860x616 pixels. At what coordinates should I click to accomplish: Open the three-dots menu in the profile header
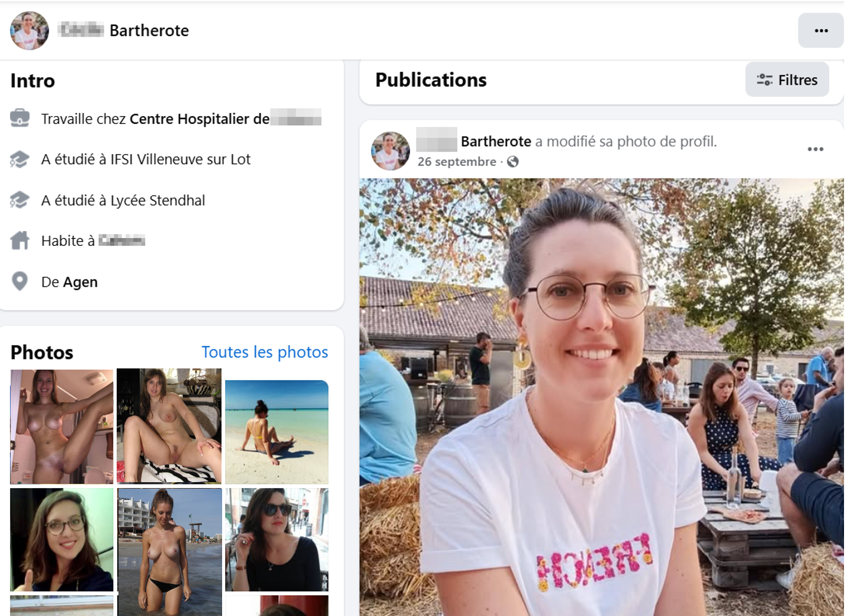(x=821, y=30)
